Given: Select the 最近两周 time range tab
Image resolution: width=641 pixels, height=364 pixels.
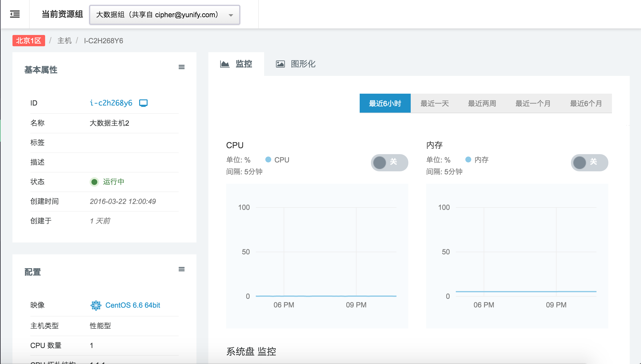Looking at the screenshot, I should 482,103.
